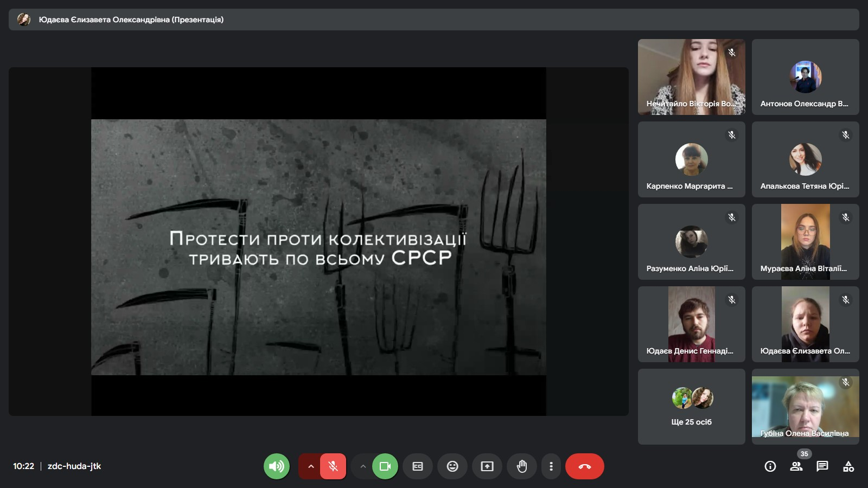
Task: Toggle the green camera button
Action: [385, 466]
